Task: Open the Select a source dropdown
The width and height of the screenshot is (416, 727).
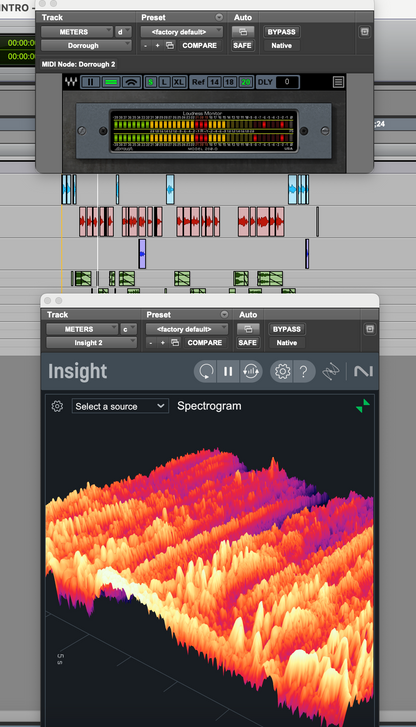Action: [x=120, y=407]
